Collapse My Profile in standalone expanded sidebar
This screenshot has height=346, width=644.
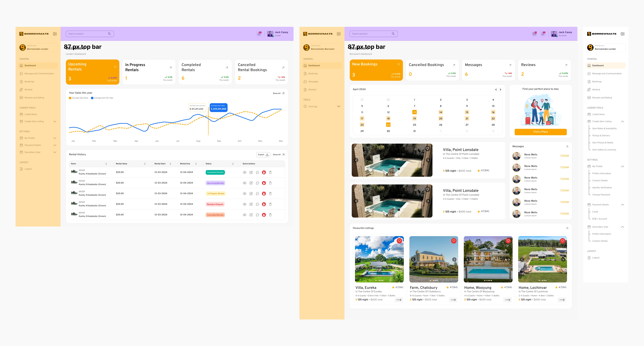pyautogui.click(x=623, y=166)
